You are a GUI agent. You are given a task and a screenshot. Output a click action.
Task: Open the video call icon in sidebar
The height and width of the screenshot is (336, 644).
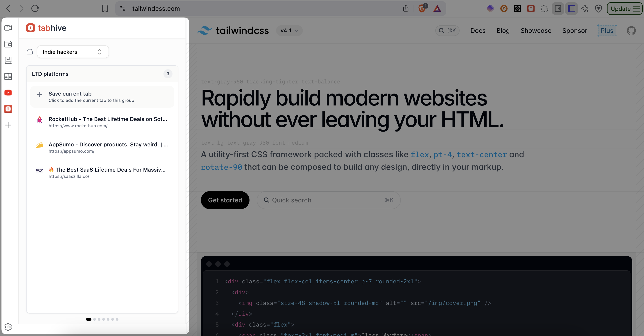8,28
